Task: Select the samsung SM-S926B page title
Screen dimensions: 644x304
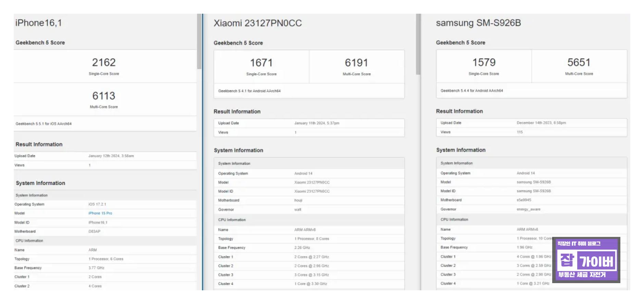Action: click(x=478, y=23)
